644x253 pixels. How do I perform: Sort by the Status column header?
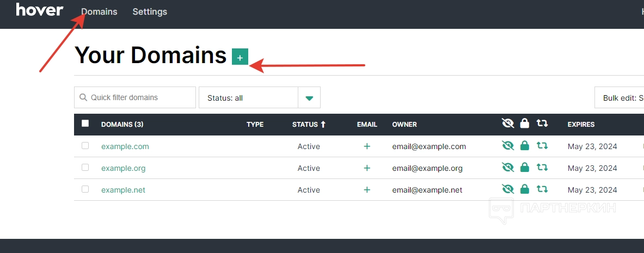point(309,125)
